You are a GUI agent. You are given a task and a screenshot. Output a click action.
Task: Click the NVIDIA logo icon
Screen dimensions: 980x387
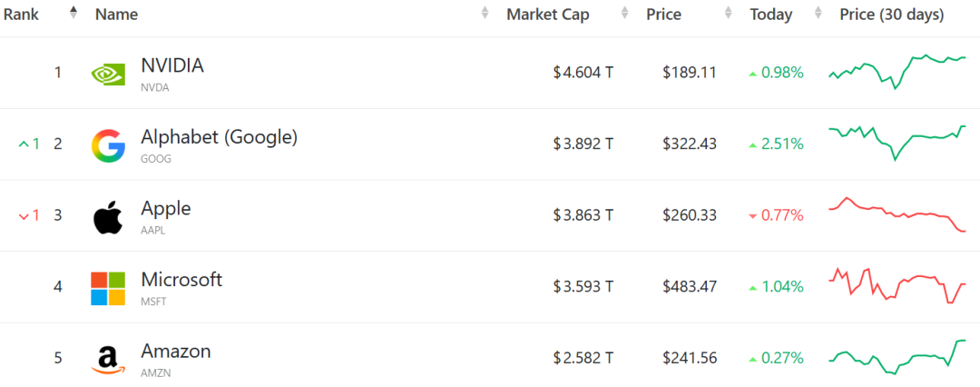(x=108, y=74)
